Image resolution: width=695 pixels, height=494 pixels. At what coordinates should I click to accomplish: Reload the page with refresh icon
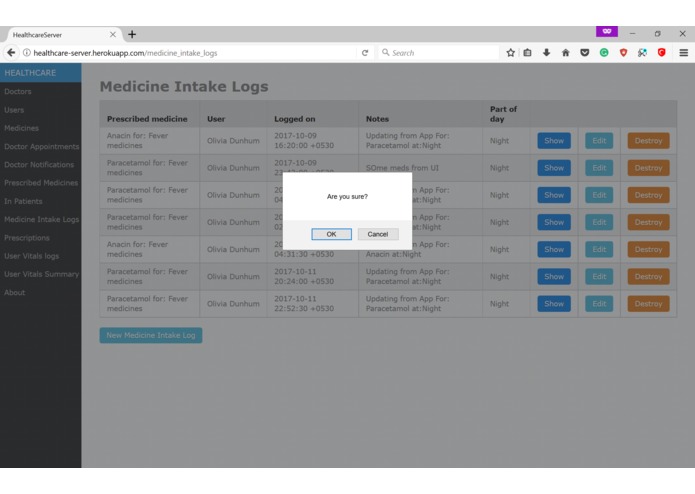tap(365, 53)
